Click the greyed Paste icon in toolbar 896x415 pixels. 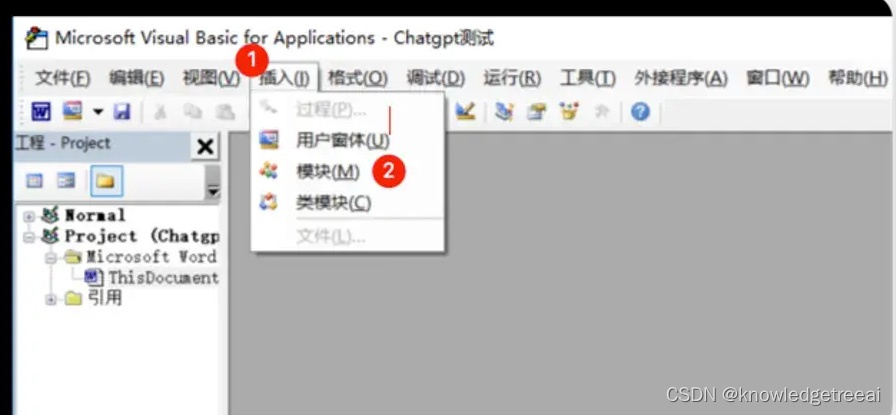click(225, 112)
